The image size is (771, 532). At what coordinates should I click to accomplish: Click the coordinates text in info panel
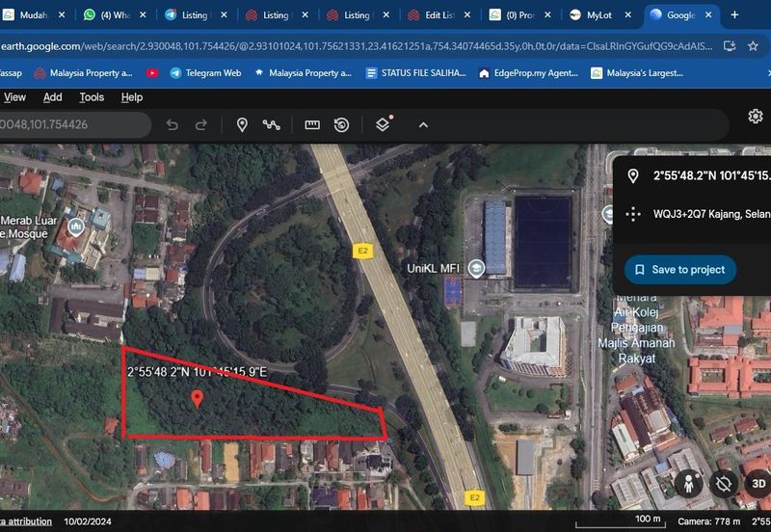711,175
